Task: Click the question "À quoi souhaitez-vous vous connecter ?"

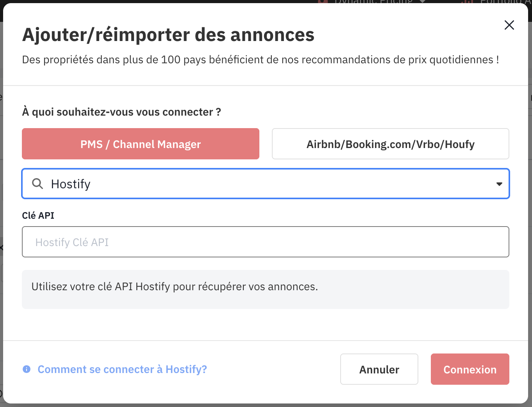Action: point(121,112)
